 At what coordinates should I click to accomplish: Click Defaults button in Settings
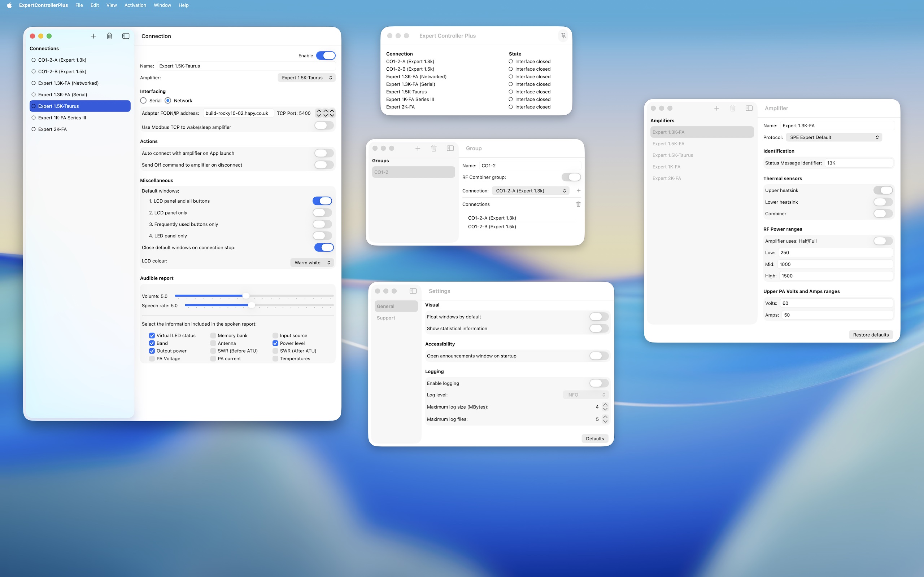[595, 439]
